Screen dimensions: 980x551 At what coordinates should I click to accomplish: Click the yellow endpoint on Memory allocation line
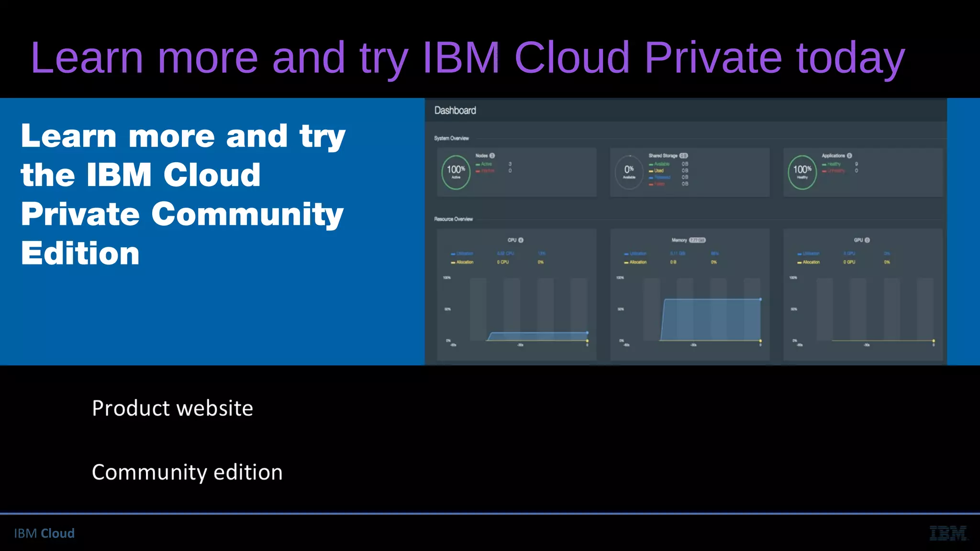tap(760, 341)
